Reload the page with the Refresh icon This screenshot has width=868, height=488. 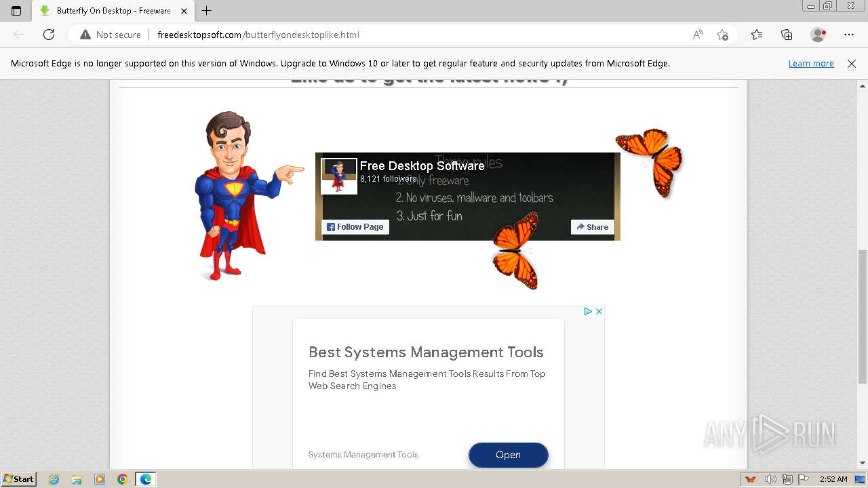[49, 35]
